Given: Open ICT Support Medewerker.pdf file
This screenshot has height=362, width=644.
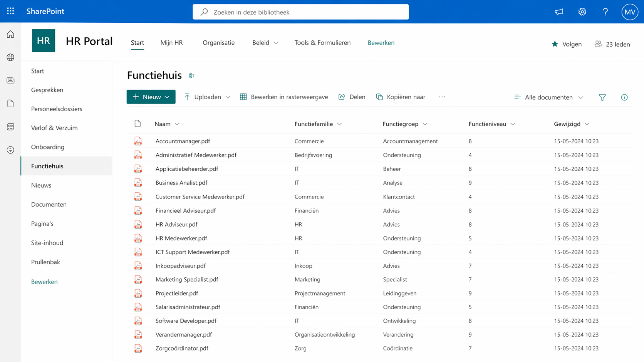Looking at the screenshot, I should click(x=193, y=252).
